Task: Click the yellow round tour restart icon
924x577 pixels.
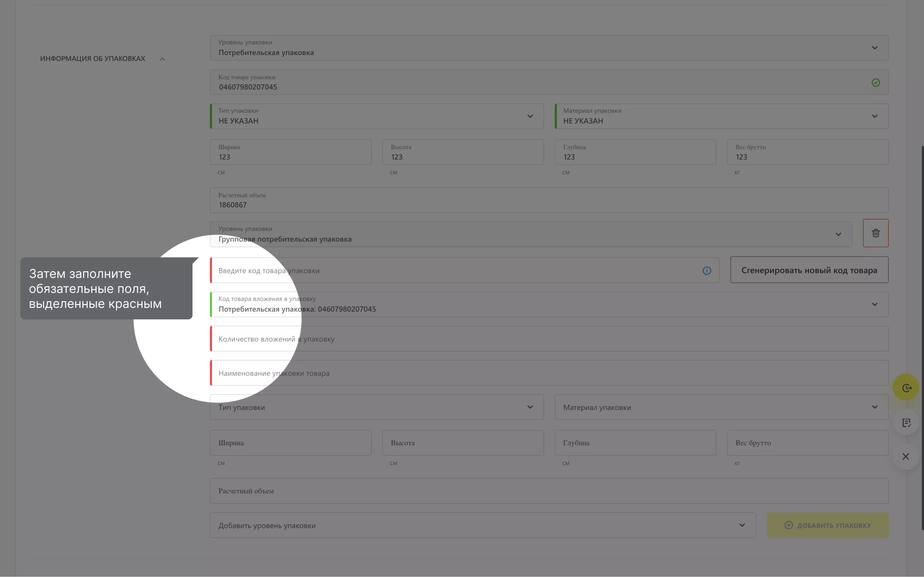Action: coord(906,387)
